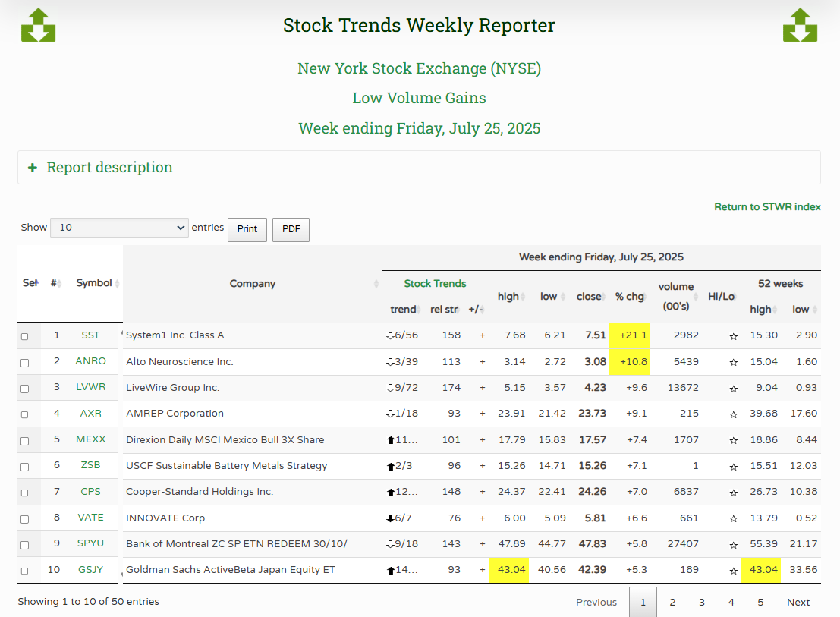
Task: Click the bearish trend arrow for VATE
Action: coord(390,518)
